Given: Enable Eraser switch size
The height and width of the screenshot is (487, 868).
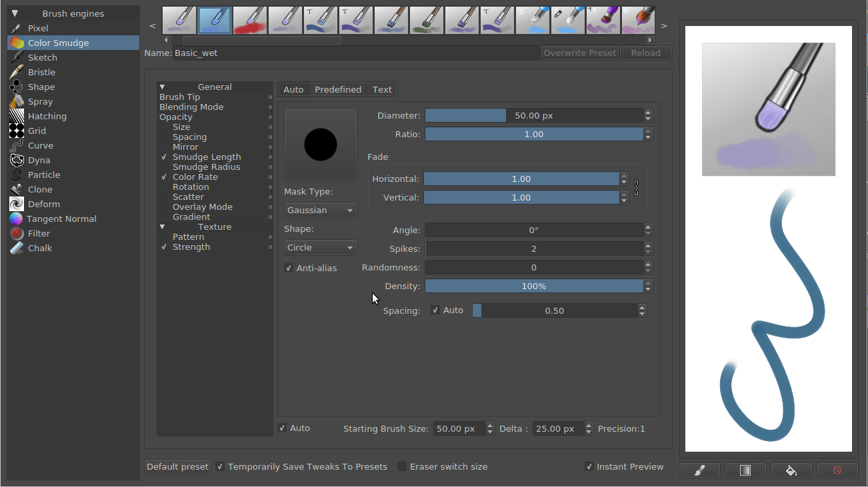Looking at the screenshot, I should tap(401, 466).
